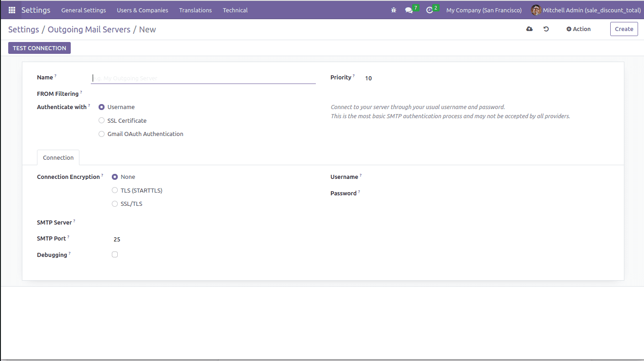Click the Priority help question mark

[x=354, y=76]
